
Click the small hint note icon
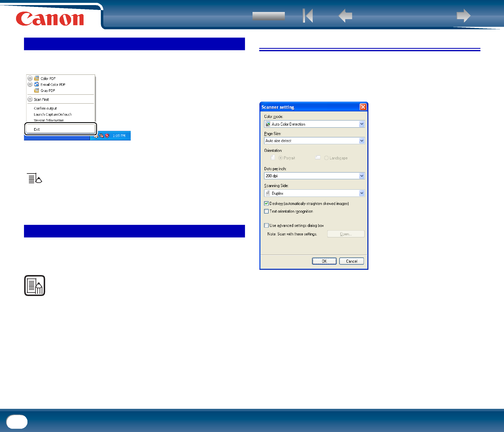click(34, 178)
